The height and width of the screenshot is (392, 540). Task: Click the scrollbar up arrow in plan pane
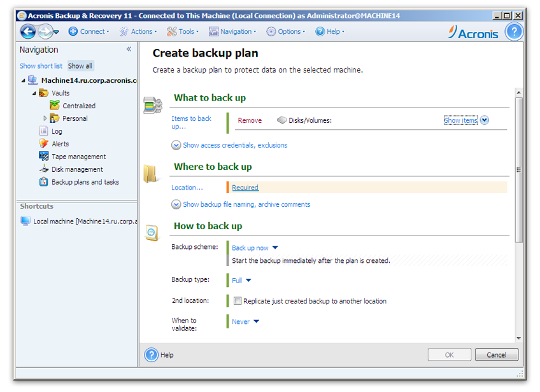click(x=518, y=92)
